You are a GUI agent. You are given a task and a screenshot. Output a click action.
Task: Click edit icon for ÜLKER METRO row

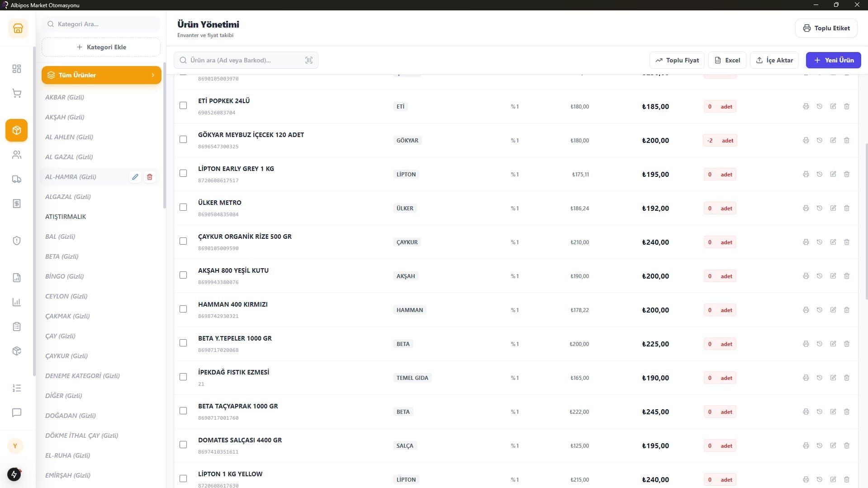point(833,208)
